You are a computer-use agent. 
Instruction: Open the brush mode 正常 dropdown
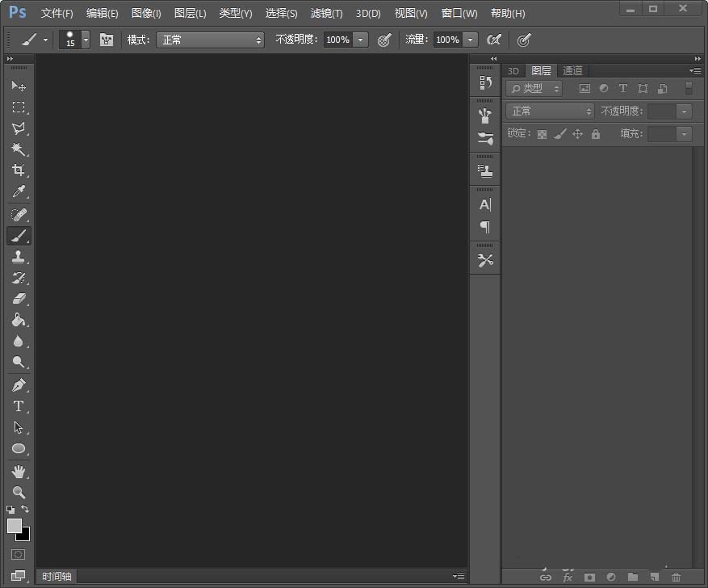click(x=210, y=40)
